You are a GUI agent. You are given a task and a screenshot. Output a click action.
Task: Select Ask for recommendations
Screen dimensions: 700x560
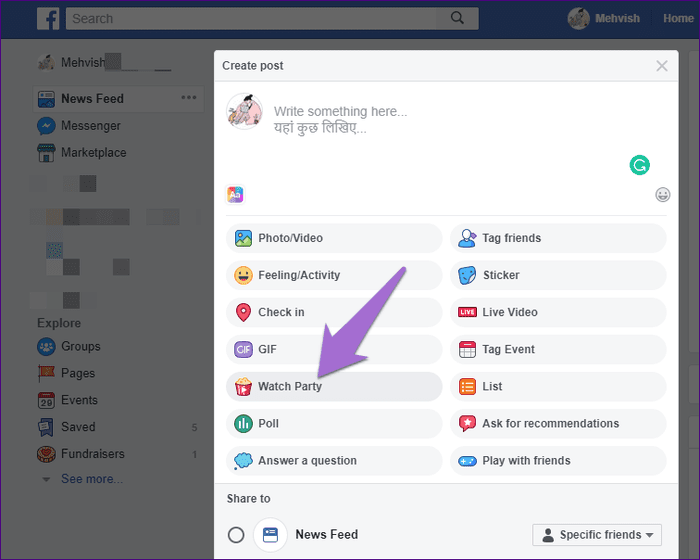pos(558,423)
